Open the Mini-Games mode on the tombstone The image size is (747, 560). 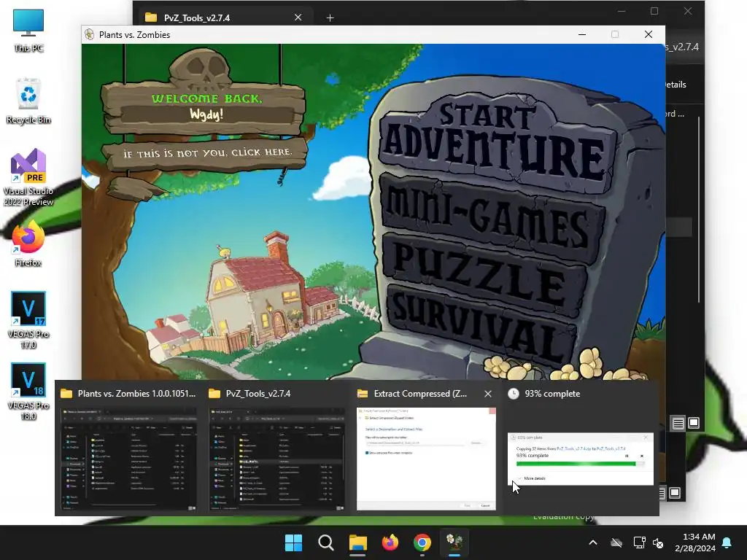(x=491, y=218)
